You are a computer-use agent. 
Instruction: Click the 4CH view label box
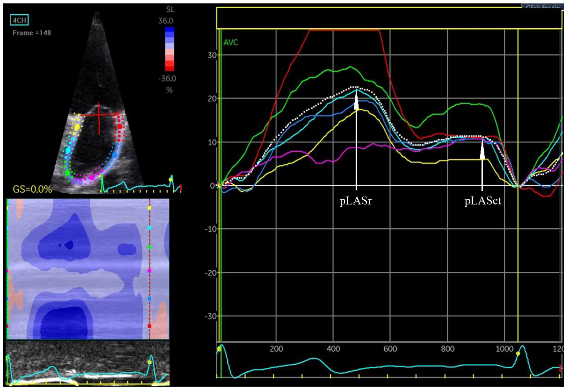19,20
